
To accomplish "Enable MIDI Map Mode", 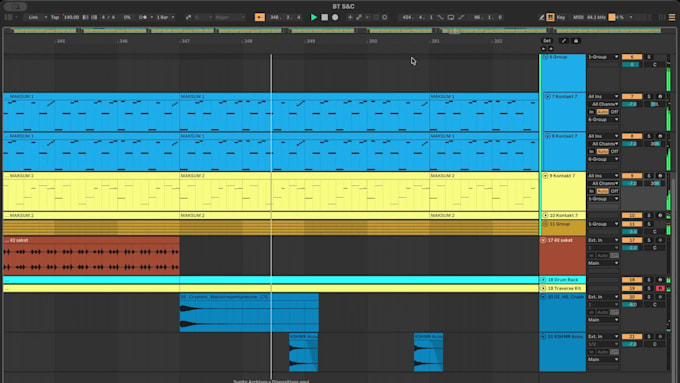I will pyautogui.click(x=578, y=17).
